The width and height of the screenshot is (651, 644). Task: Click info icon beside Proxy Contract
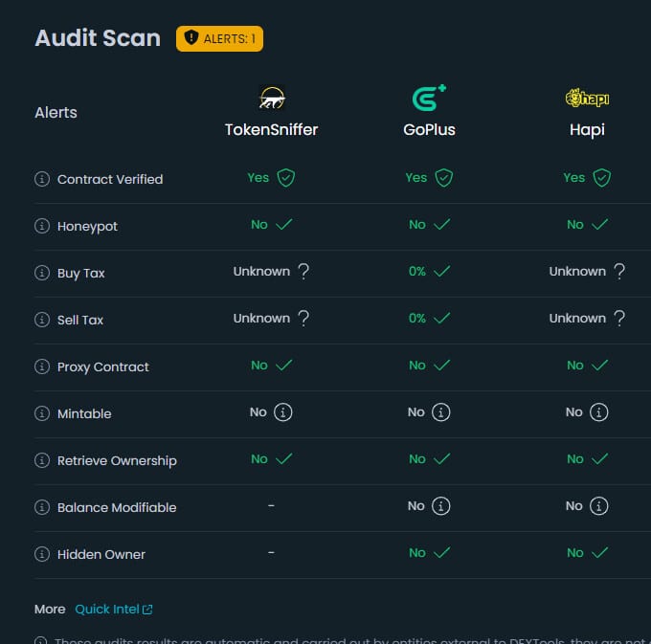point(41,366)
